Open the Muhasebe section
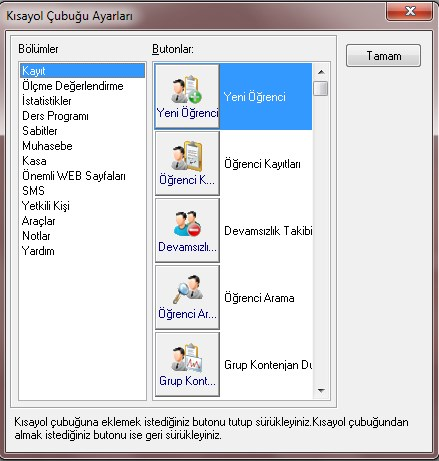Screen dimensions: 439x461 (x=47, y=146)
